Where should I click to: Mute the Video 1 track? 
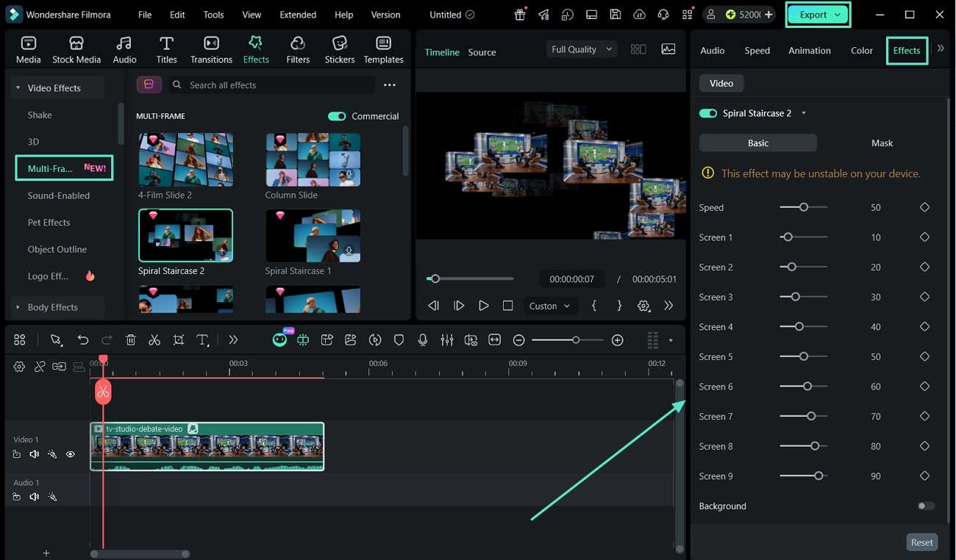pos(34,454)
